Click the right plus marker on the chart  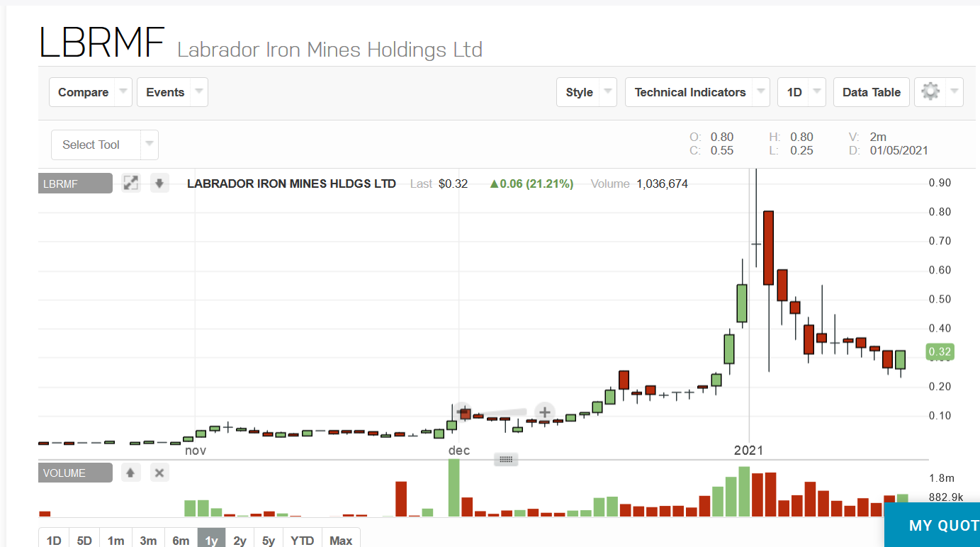tap(544, 412)
